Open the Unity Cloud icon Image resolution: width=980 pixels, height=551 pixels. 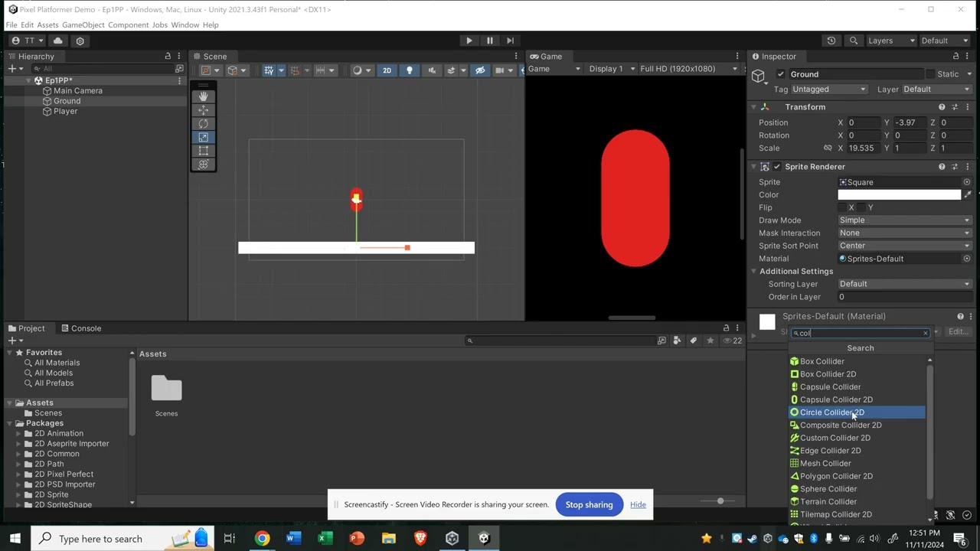(x=58, y=41)
